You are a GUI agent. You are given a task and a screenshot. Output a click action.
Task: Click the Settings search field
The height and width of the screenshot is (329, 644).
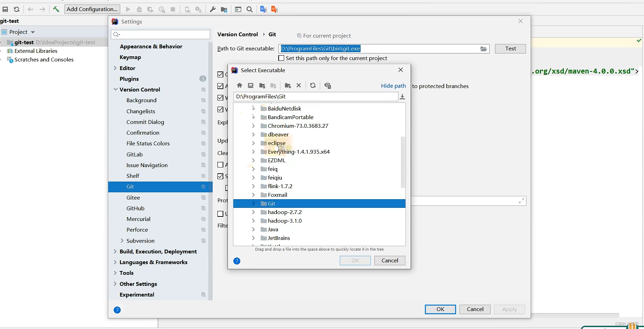(x=161, y=34)
